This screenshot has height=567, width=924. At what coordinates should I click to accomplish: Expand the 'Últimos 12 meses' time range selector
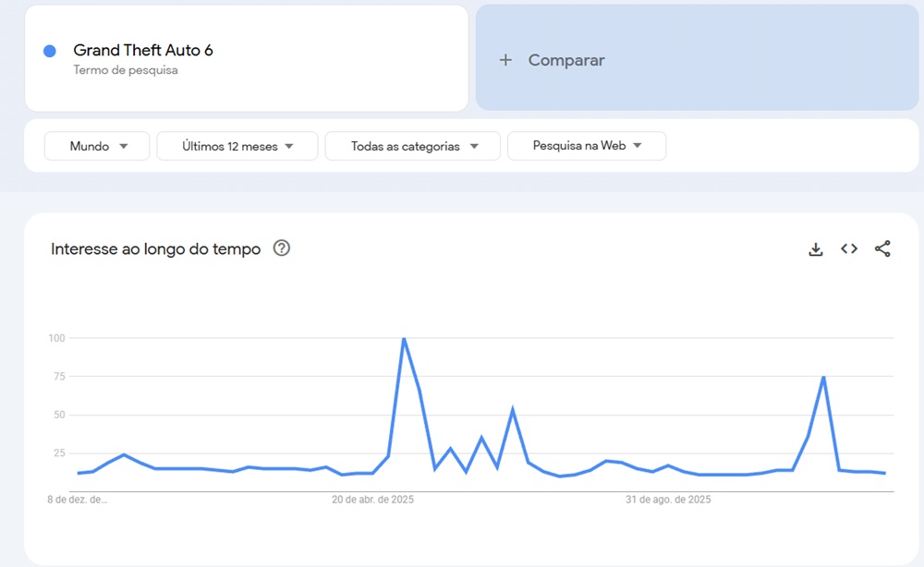pyautogui.click(x=237, y=146)
